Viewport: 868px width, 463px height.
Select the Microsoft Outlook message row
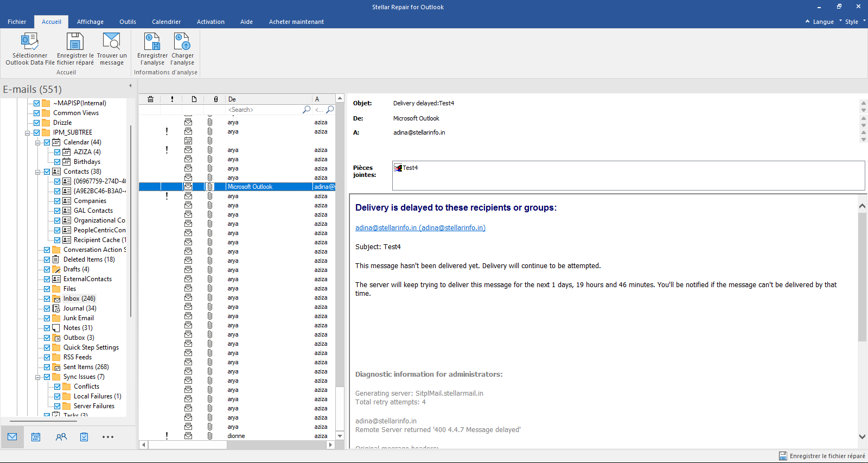tap(237, 187)
